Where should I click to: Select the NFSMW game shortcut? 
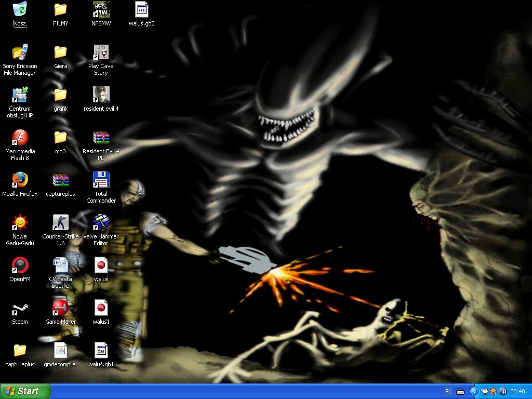[101, 9]
